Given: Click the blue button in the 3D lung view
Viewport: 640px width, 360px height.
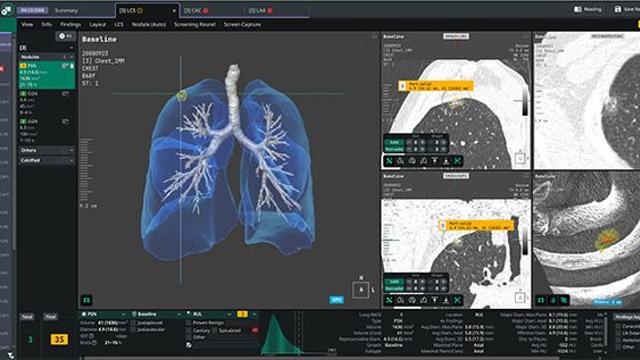Looking at the screenshot, I should [336, 300].
